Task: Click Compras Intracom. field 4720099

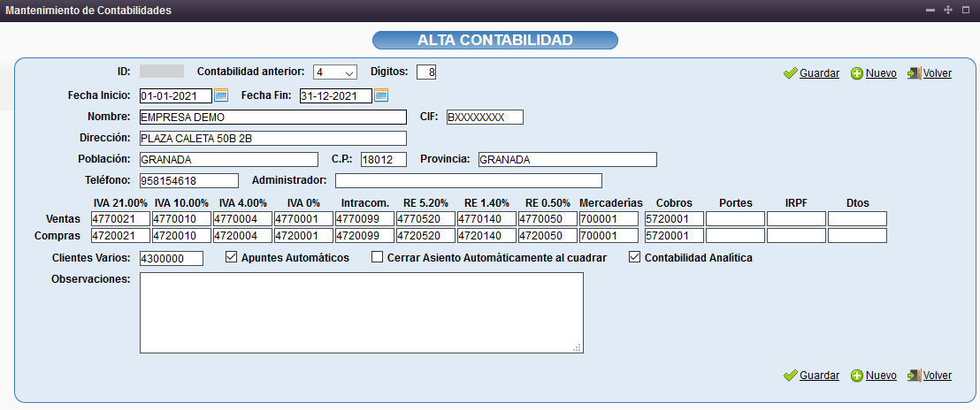Action: (x=365, y=236)
